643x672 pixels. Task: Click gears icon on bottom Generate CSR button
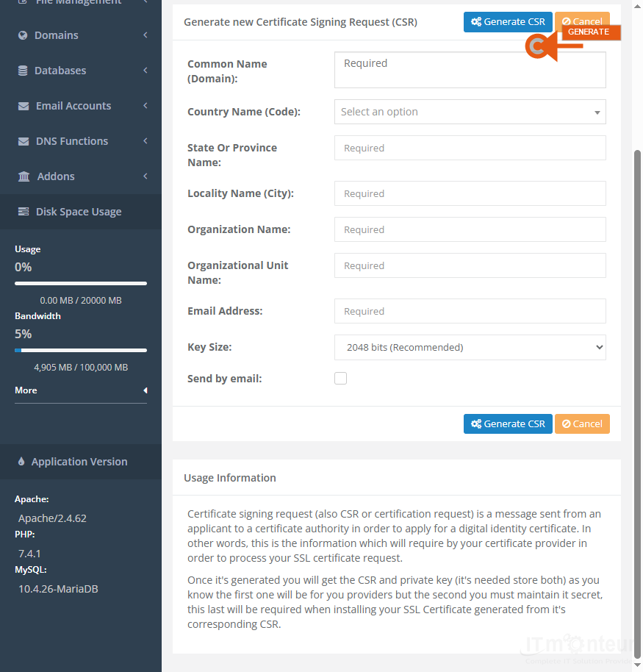(476, 423)
